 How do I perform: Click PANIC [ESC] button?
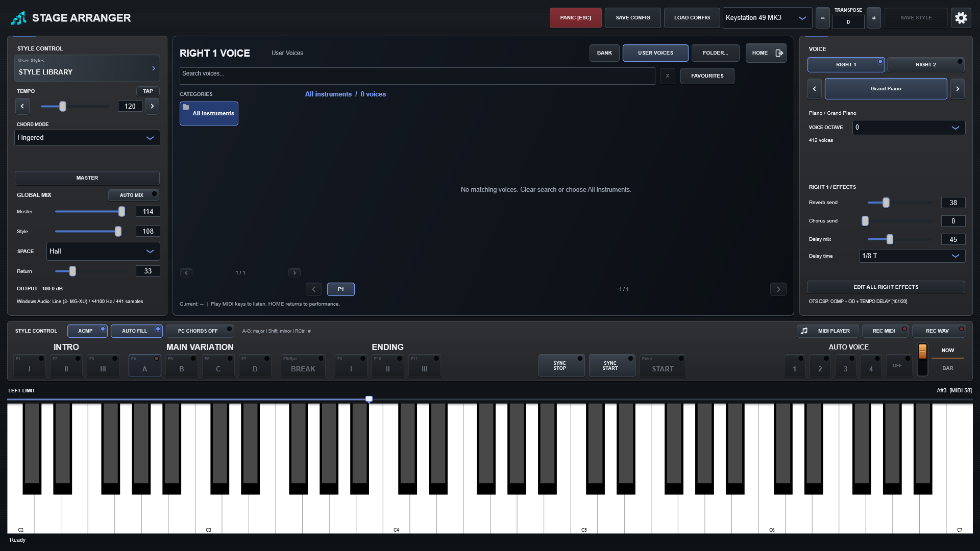click(x=575, y=18)
